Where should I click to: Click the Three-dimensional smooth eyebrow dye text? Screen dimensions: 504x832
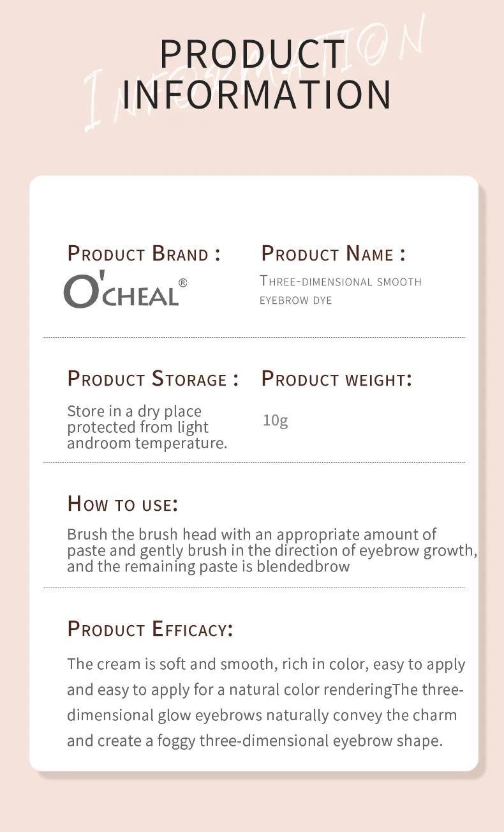click(340, 290)
